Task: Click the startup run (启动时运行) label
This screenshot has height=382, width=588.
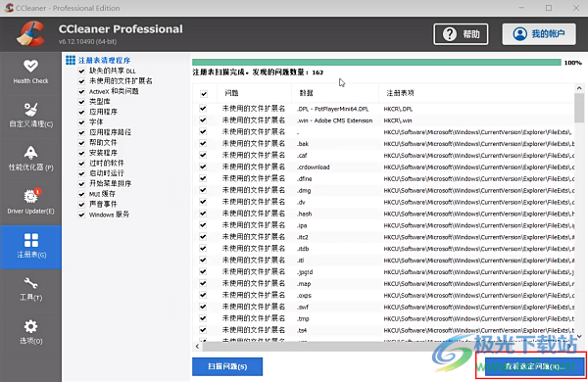Action: [x=107, y=173]
